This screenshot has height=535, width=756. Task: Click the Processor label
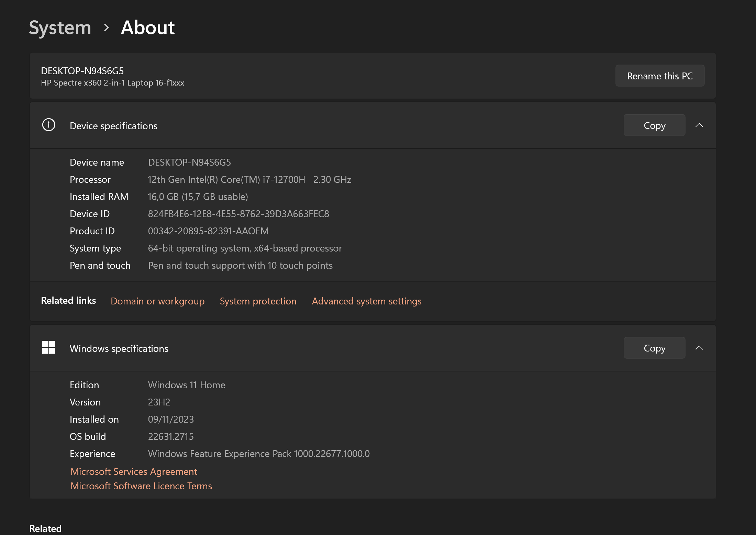[90, 179]
